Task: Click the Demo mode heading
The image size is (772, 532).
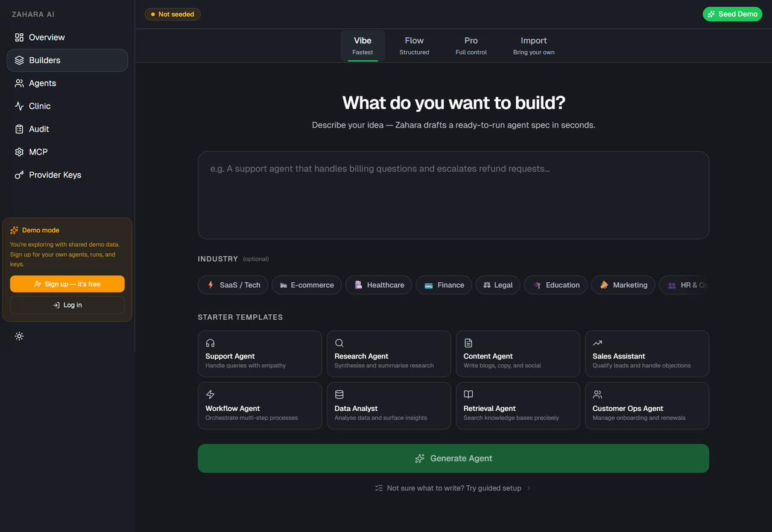Action: [x=40, y=230]
